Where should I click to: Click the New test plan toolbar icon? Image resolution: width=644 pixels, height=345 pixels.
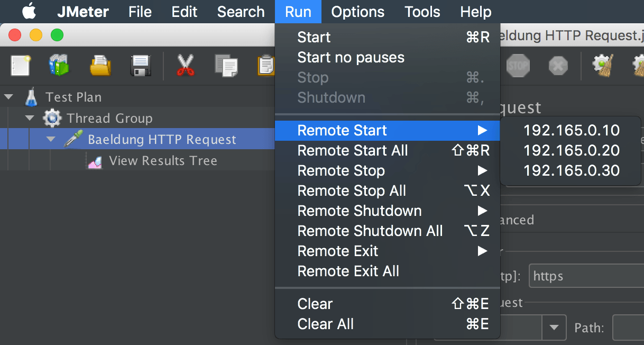pos(20,66)
